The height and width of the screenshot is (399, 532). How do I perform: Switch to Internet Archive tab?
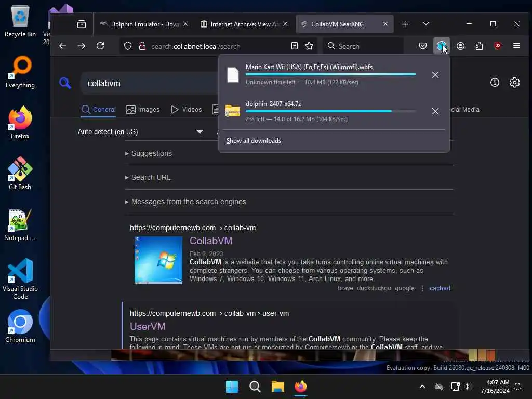click(x=243, y=24)
